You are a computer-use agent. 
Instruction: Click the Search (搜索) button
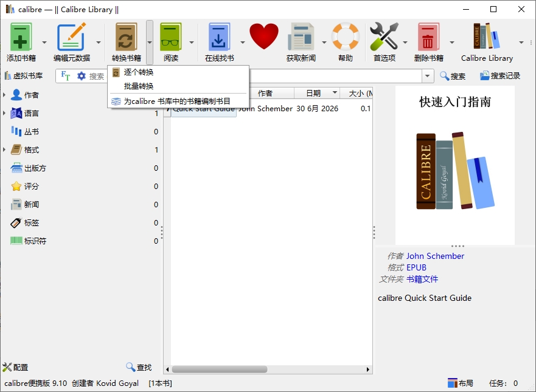click(x=453, y=76)
